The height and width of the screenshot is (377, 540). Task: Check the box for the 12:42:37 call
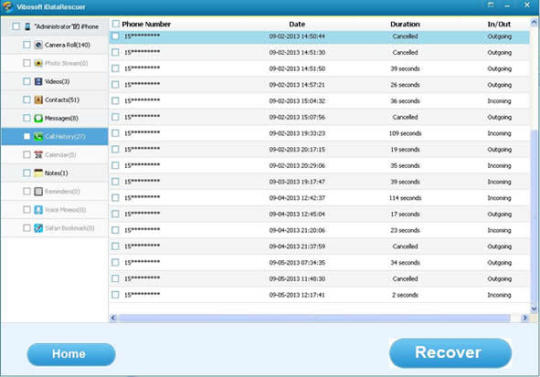115,198
